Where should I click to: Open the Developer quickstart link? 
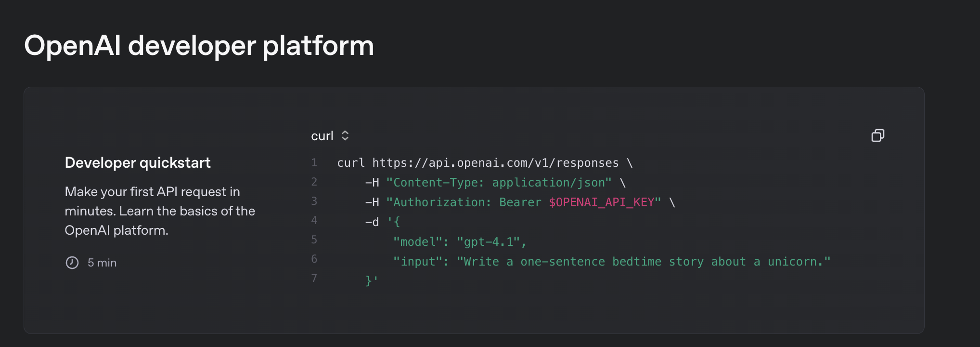(x=138, y=163)
